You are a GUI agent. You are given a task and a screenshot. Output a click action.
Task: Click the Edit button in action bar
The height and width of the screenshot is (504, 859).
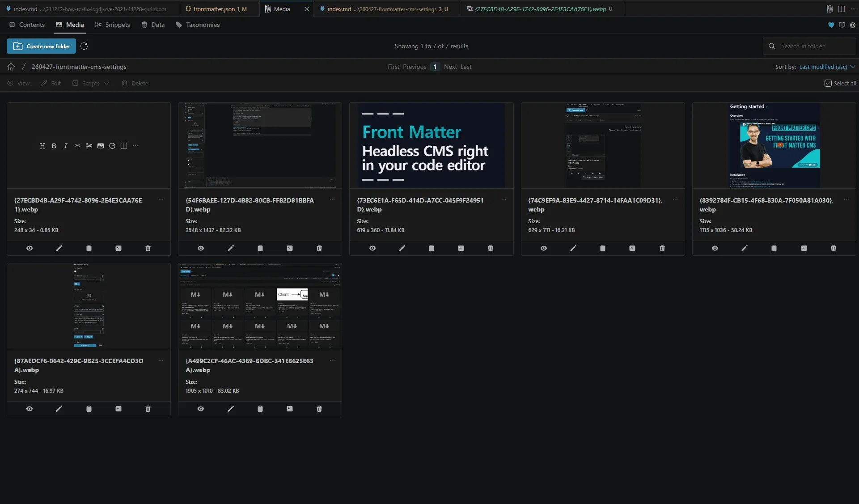click(51, 83)
